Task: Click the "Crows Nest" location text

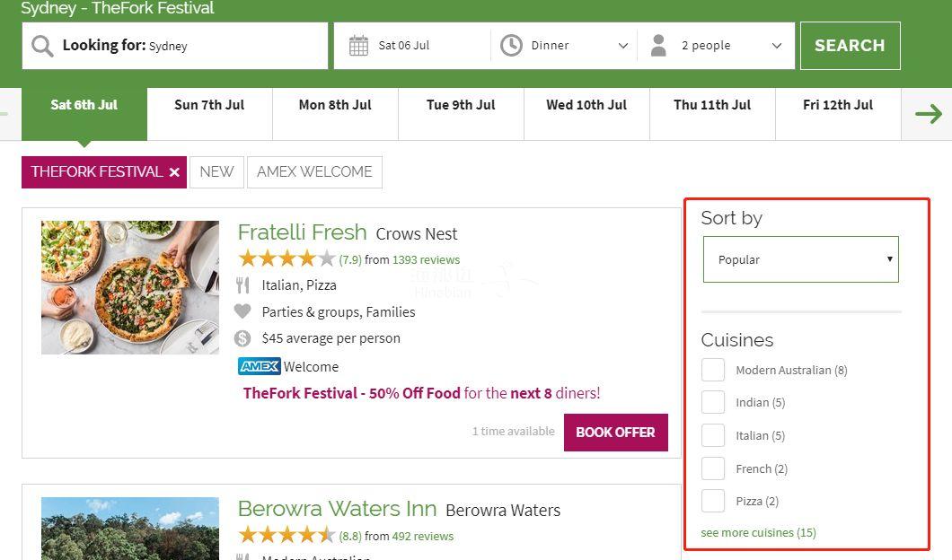Action: pos(417,234)
